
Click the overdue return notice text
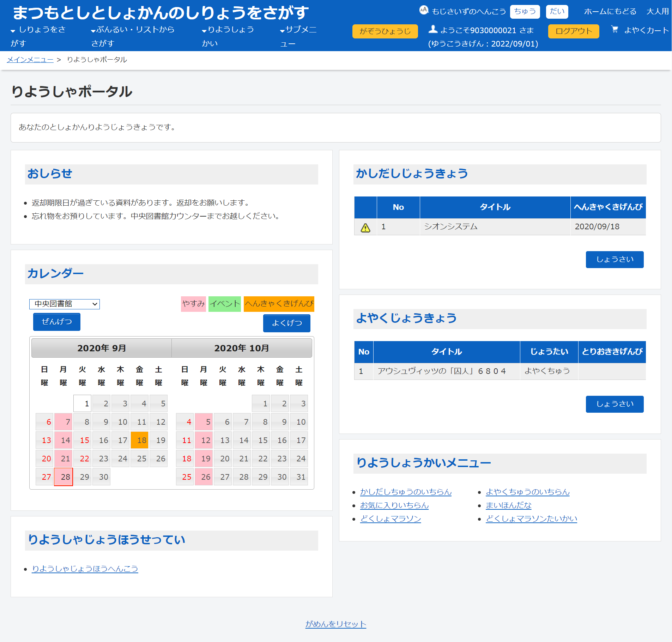tap(141, 202)
